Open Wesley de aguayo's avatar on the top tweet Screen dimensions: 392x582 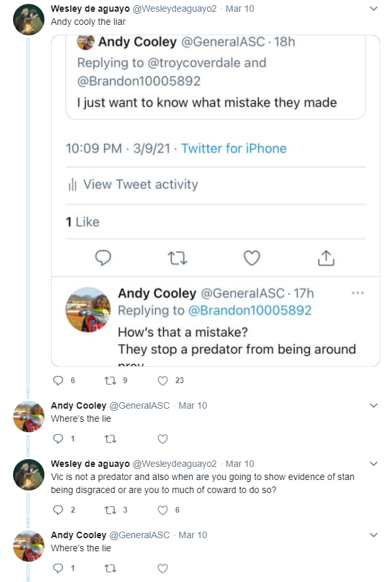[29, 20]
